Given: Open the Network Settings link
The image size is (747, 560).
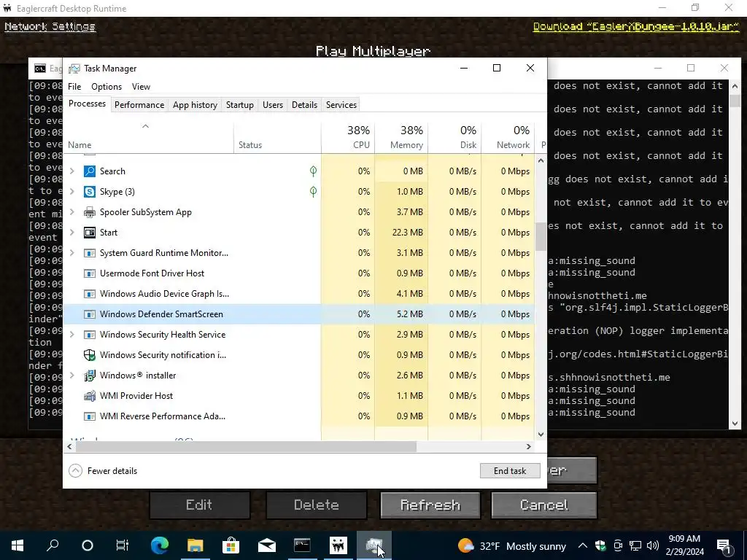Looking at the screenshot, I should click(x=50, y=27).
